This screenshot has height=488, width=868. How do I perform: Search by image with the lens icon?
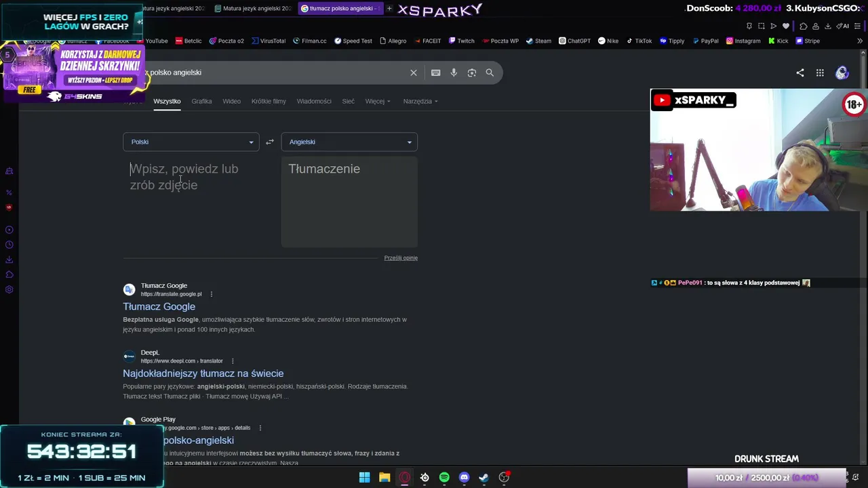(472, 73)
